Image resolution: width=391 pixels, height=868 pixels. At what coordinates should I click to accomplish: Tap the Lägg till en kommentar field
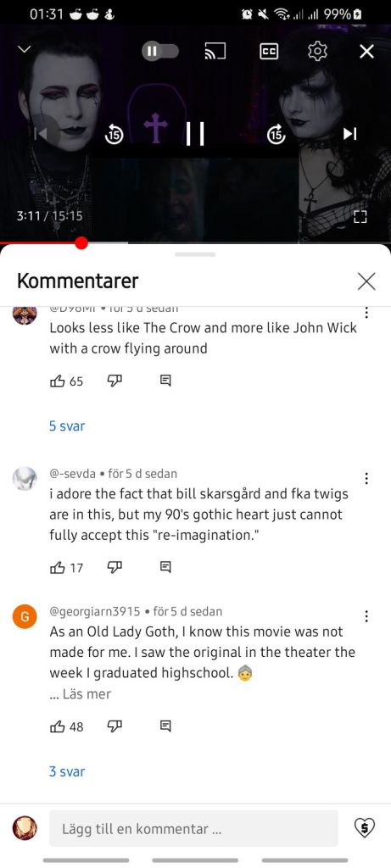[193, 829]
